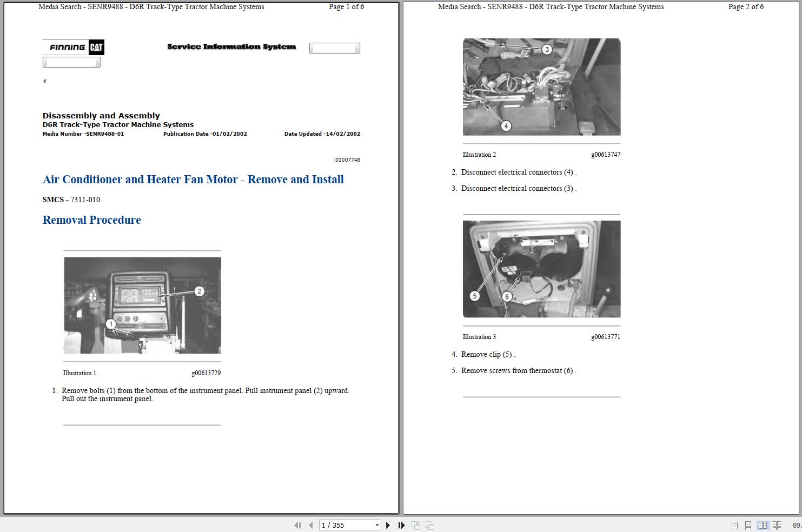Image resolution: width=802 pixels, height=532 pixels.
Task: Click the Removal Procedure heading
Action: 91,220
